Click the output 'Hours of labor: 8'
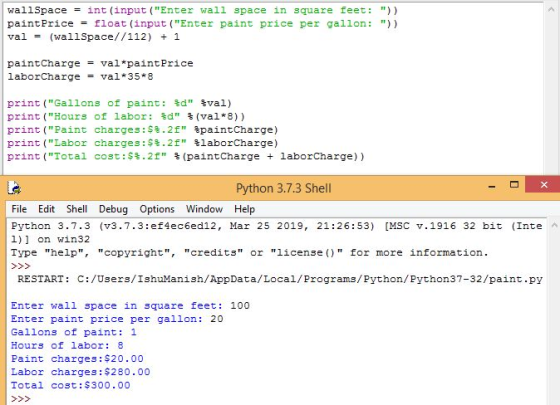The height and width of the screenshot is (405, 560). [67, 345]
